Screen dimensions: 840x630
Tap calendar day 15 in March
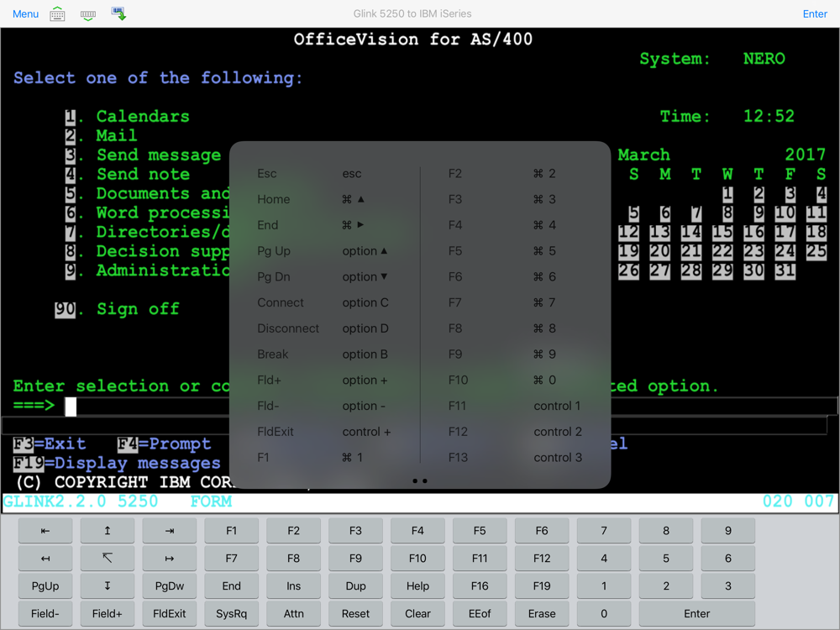point(722,232)
